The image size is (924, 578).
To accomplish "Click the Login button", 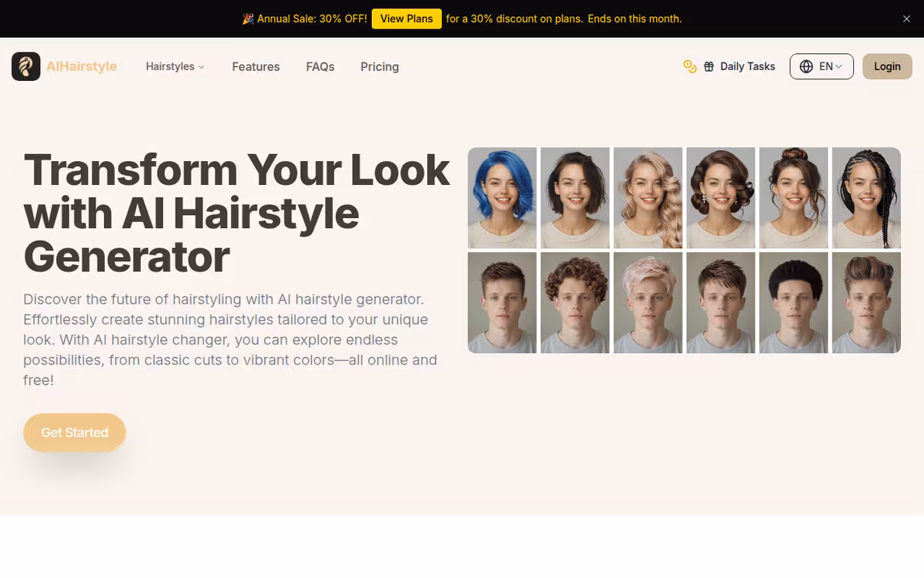I will (x=887, y=66).
